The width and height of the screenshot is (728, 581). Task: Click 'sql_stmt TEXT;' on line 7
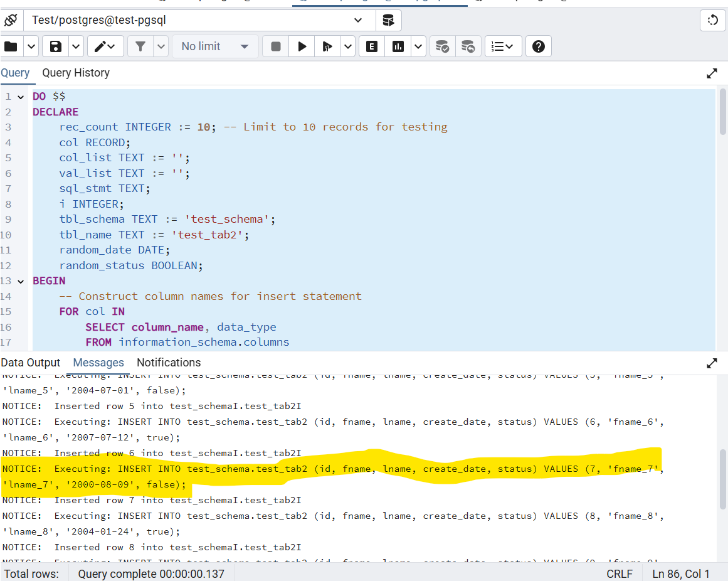click(105, 189)
